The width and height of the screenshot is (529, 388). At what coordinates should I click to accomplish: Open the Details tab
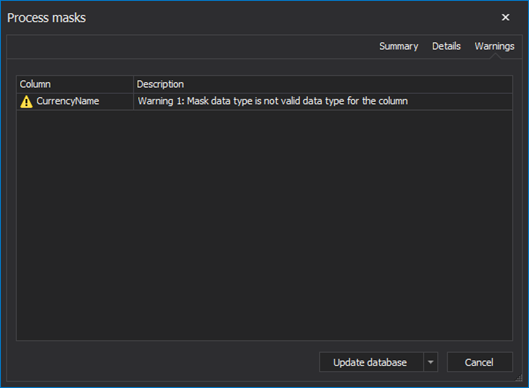tap(446, 46)
